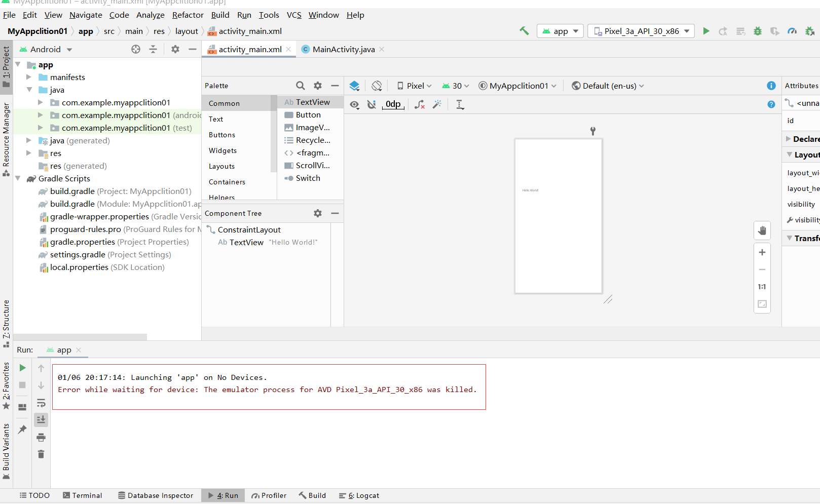Toggle the Structure side tab
This screenshot has width=820, height=504.
[x=6, y=324]
